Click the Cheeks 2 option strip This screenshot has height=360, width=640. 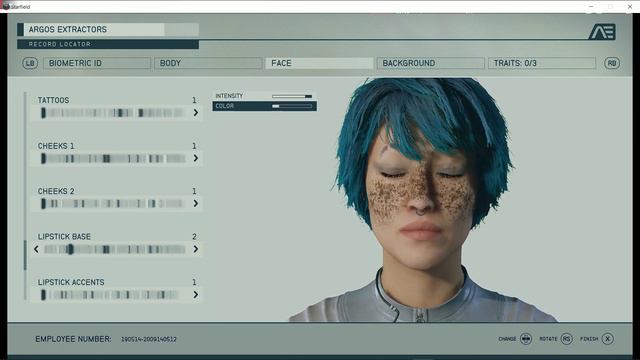[x=113, y=203]
